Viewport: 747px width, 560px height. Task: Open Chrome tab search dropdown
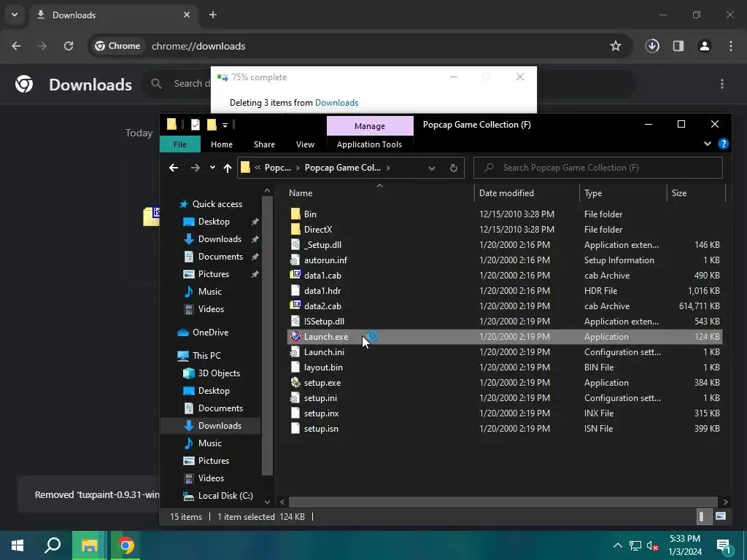(x=15, y=15)
